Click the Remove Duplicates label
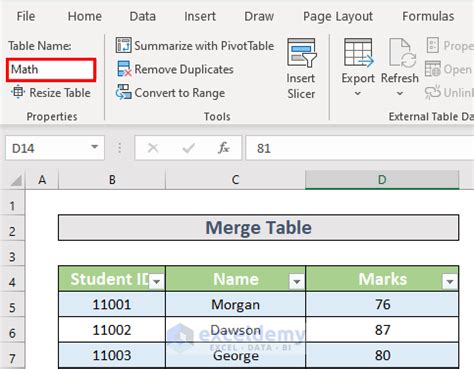This screenshot has height=369, width=474. tap(184, 69)
